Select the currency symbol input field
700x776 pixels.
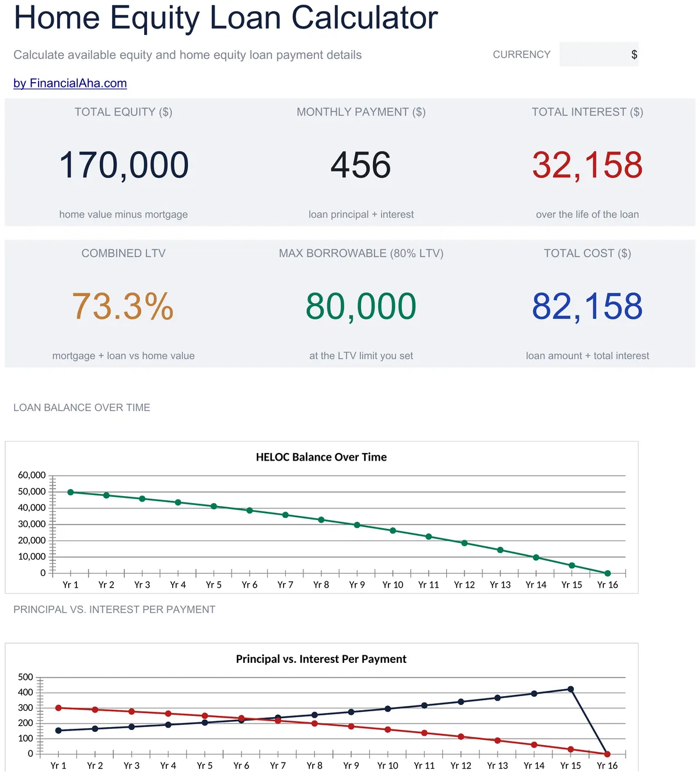tap(599, 54)
